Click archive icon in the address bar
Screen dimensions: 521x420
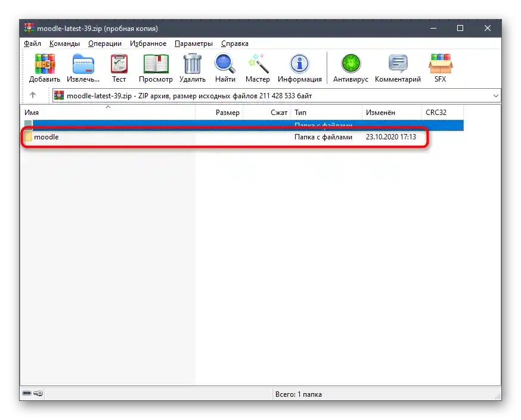(59, 95)
